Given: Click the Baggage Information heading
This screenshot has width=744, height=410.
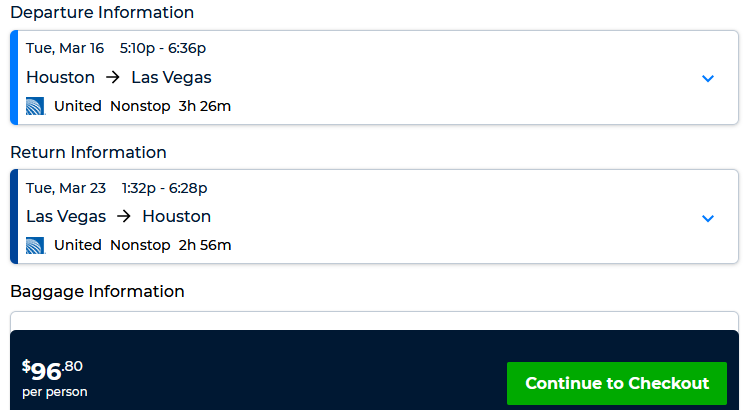Looking at the screenshot, I should [97, 291].
